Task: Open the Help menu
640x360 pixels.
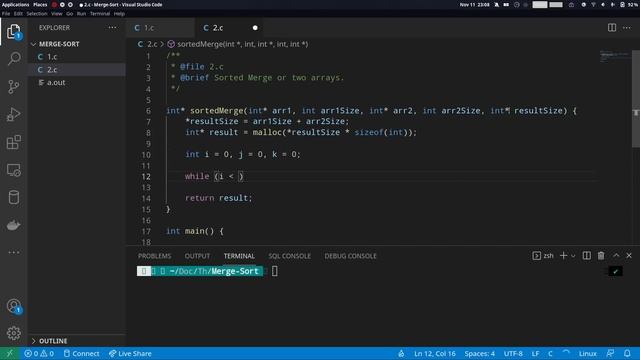Action: click(119, 13)
